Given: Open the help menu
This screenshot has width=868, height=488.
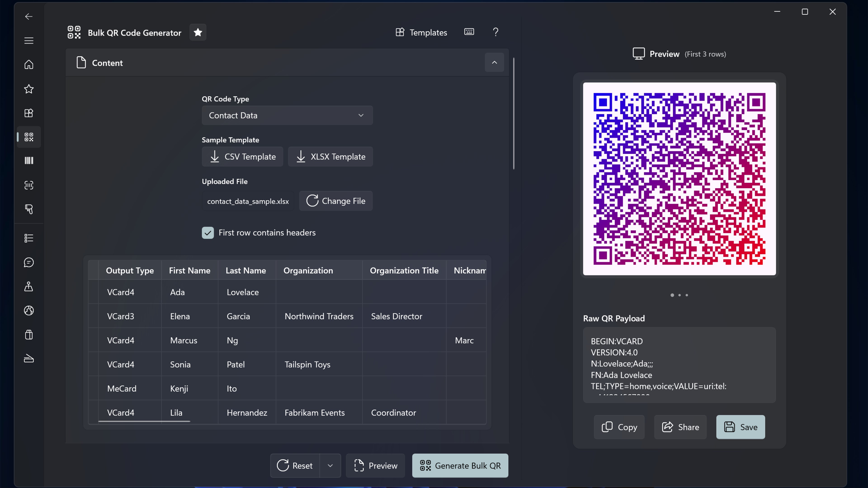Looking at the screenshot, I should [x=495, y=32].
